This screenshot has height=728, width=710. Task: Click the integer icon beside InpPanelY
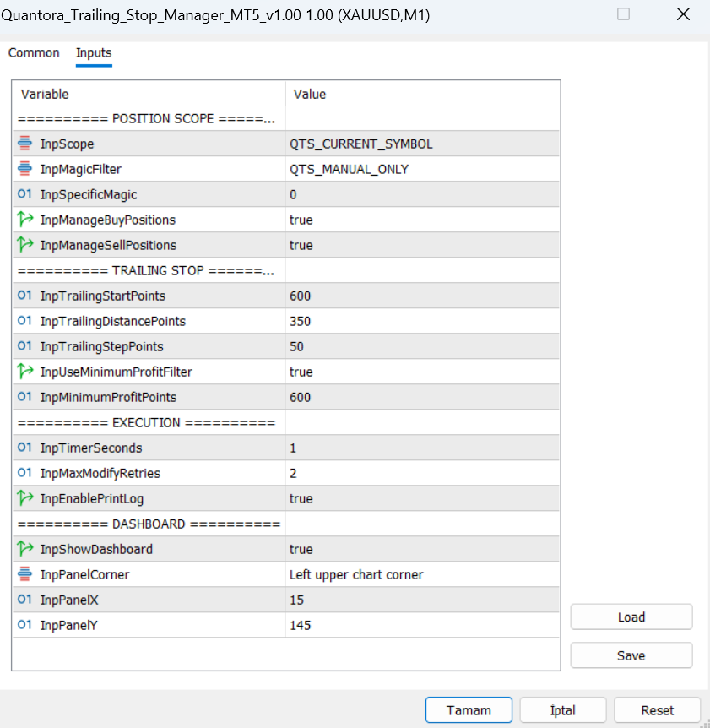[x=24, y=624]
